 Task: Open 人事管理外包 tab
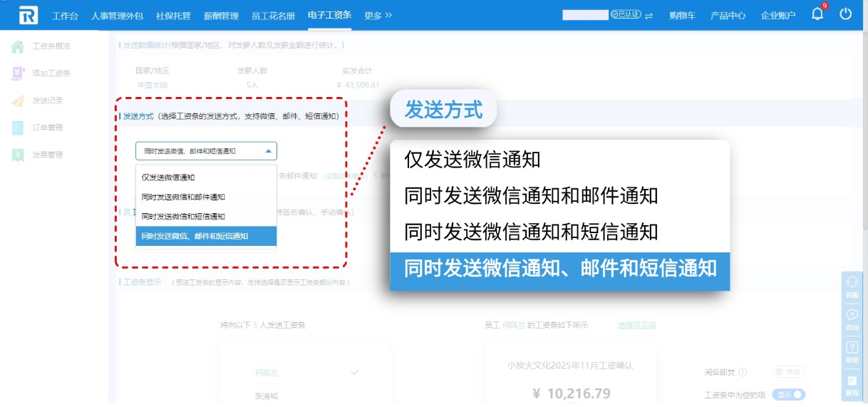click(117, 16)
